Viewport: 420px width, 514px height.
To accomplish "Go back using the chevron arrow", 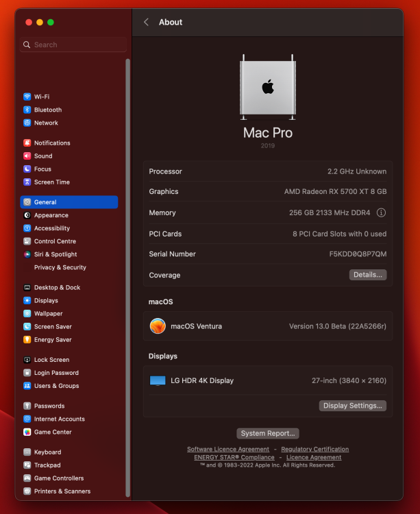I will coord(146,22).
